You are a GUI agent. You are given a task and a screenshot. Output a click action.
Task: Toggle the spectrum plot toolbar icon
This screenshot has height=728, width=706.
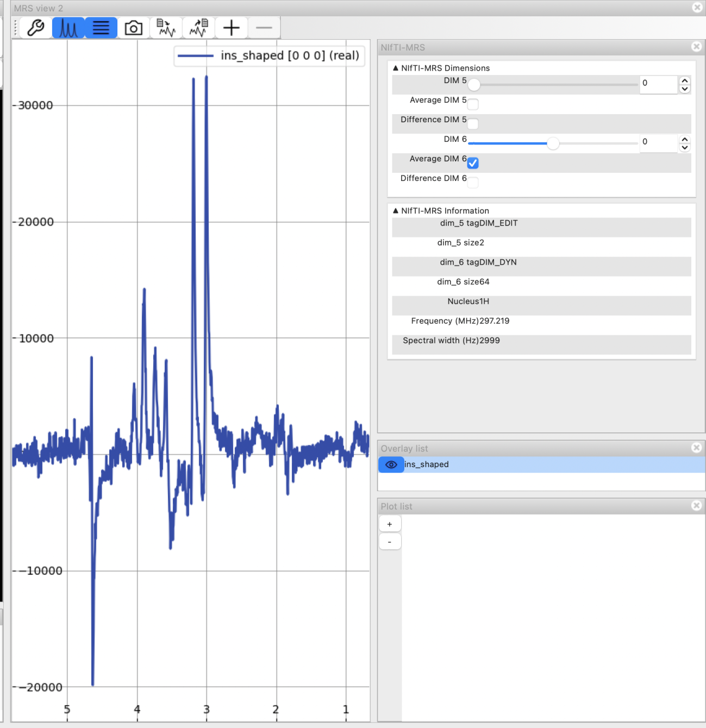coord(68,28)
